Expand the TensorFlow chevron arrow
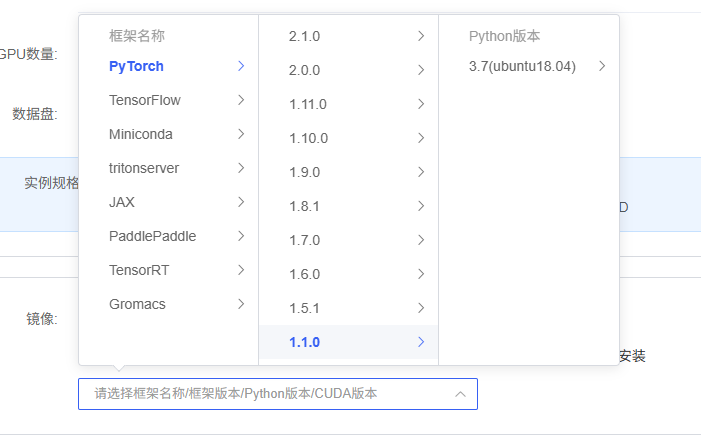Viewport: 701px width, 442px height. click(x=241, y=100)
